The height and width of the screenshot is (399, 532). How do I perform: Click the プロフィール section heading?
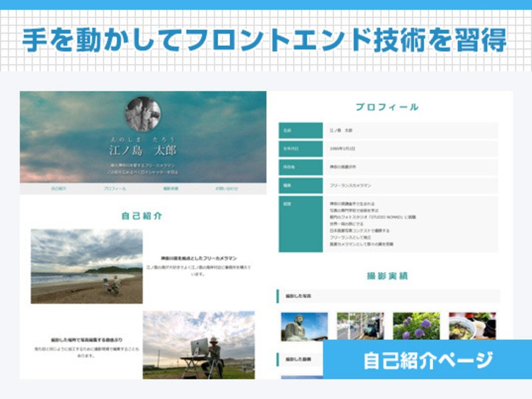point(387,107)
